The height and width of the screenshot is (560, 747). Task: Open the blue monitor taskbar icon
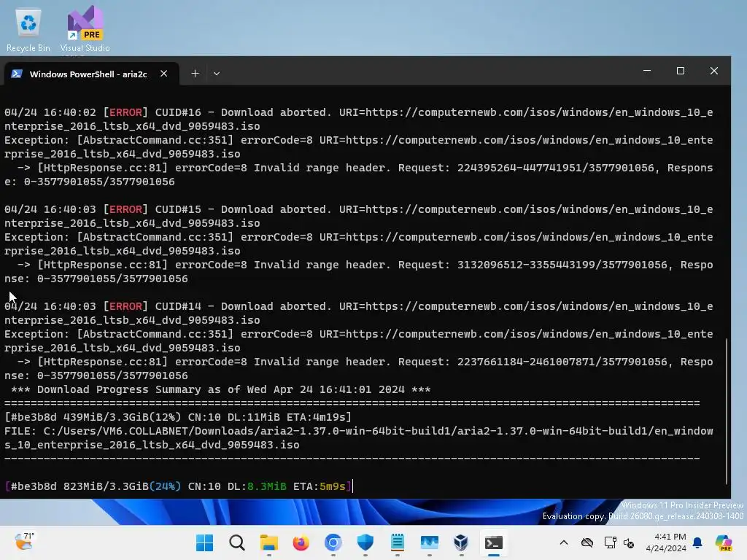coord(429,542)
